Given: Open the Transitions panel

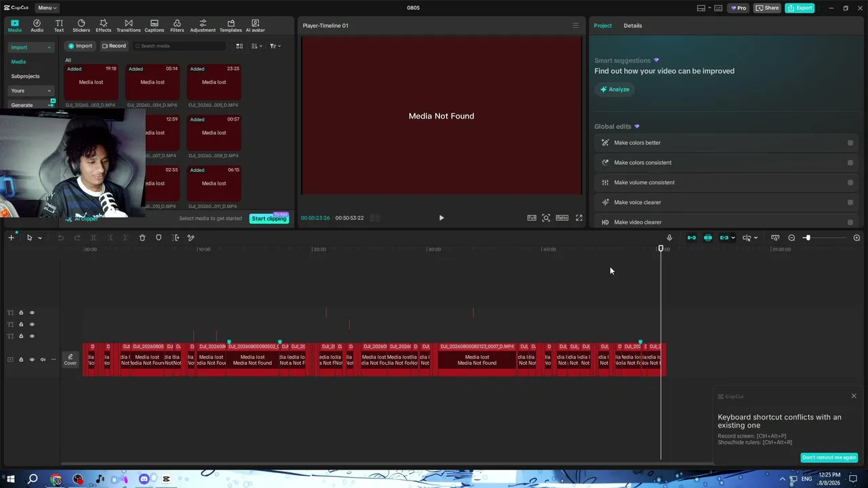Looking at the screenshot, I should click(128, 26).
